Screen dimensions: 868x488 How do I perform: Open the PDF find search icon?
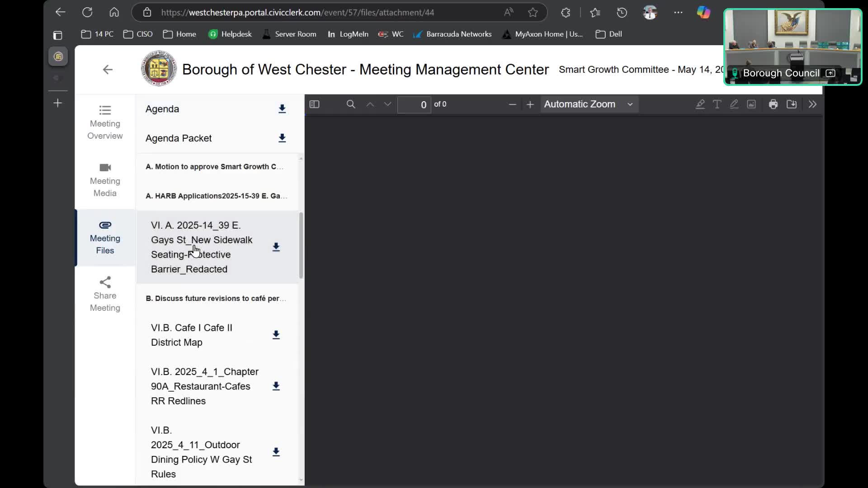(x=350, y=104)
